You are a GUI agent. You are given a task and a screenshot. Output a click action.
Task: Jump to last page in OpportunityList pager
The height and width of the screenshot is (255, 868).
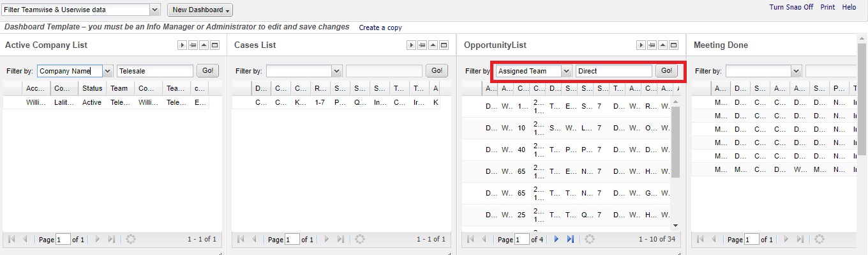[571, 239]
